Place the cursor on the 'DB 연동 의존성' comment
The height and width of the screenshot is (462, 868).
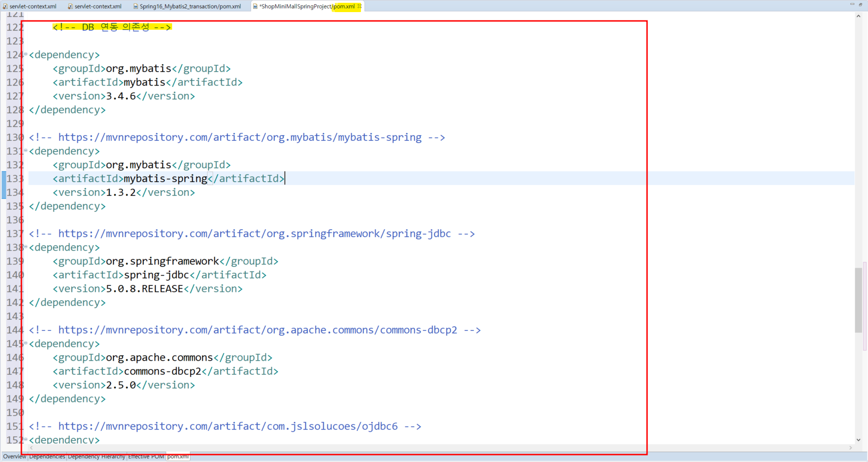[112, 27]
